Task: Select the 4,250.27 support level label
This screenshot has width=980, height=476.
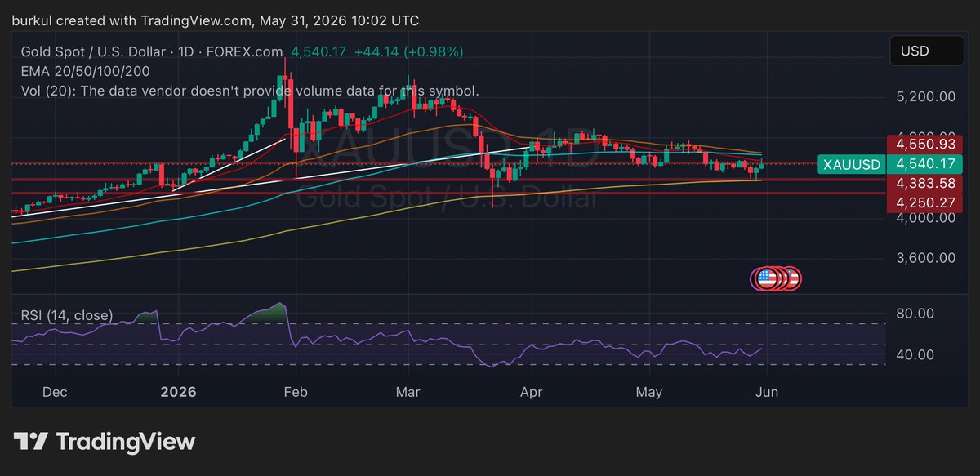Action: click(926, 202)
